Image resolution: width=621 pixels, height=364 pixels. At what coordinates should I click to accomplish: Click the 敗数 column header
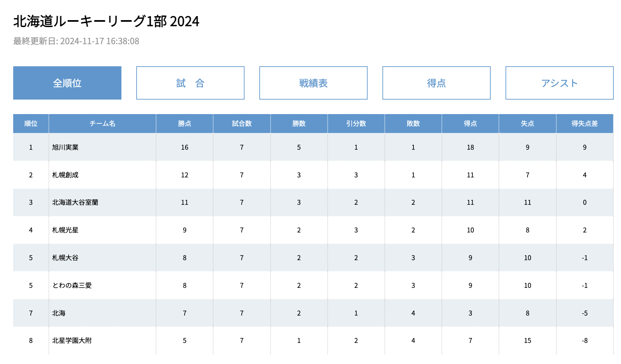[x=413, y=124]
